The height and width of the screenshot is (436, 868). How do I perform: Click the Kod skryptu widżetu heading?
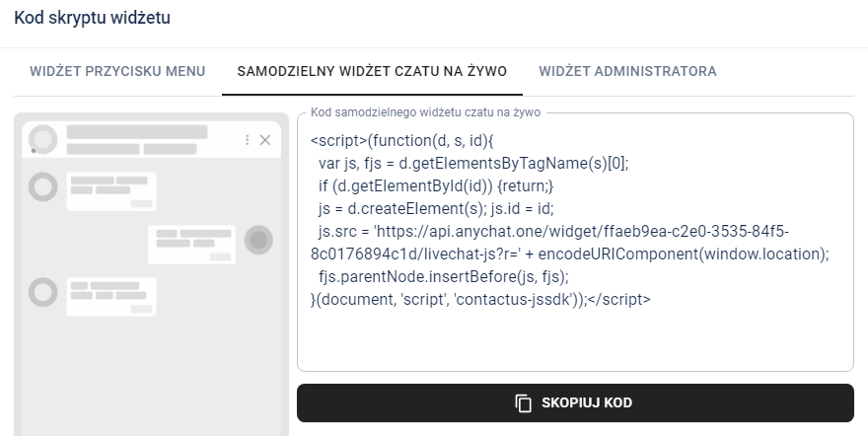point(92,18)
